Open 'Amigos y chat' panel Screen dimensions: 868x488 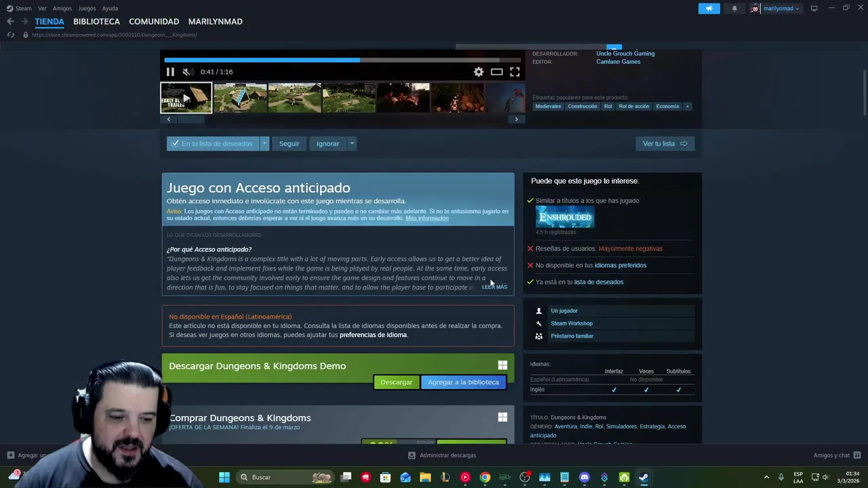point(837,455)
